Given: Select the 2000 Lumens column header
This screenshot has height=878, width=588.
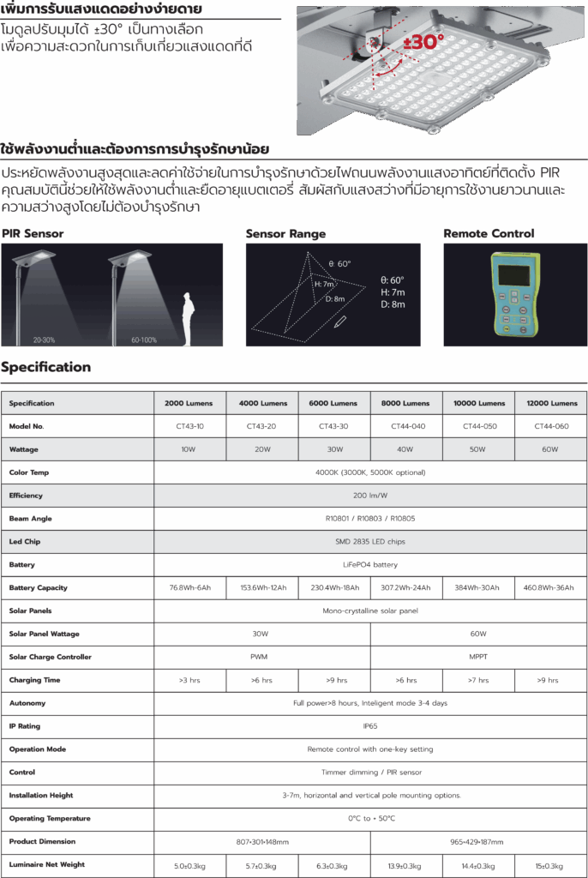Looking at the screenshot, I should point(190,403).
